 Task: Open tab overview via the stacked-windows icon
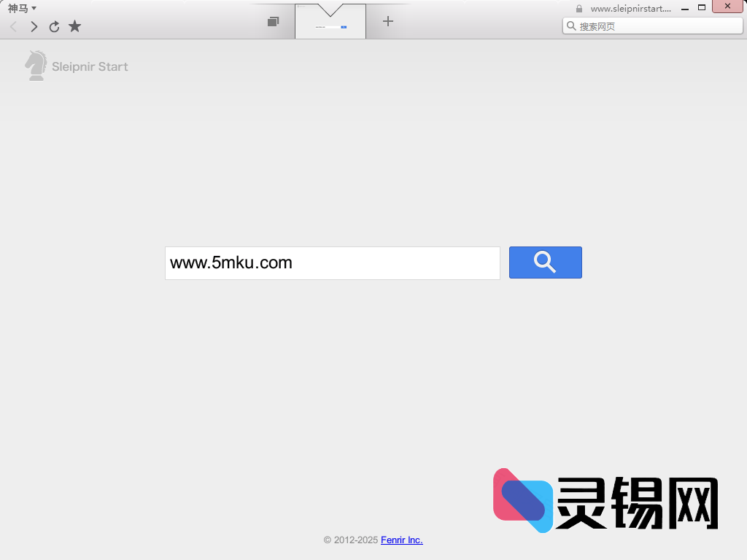pos(273,21)
